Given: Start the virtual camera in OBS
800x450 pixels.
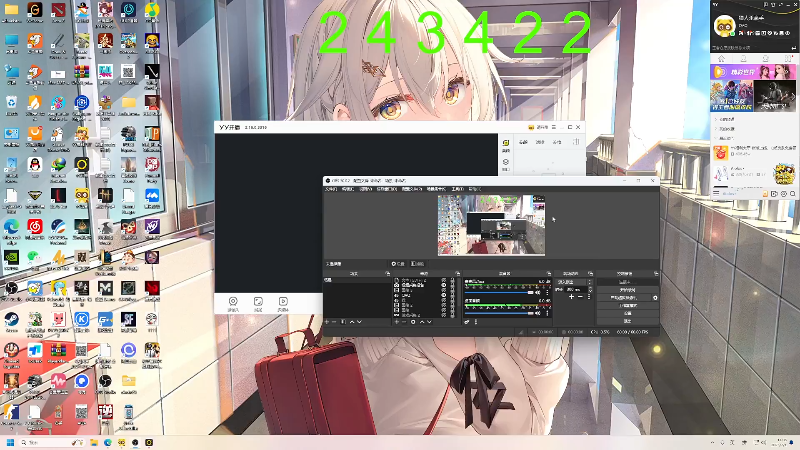Looking at the screenshot, I should click(x=623, y=298).
